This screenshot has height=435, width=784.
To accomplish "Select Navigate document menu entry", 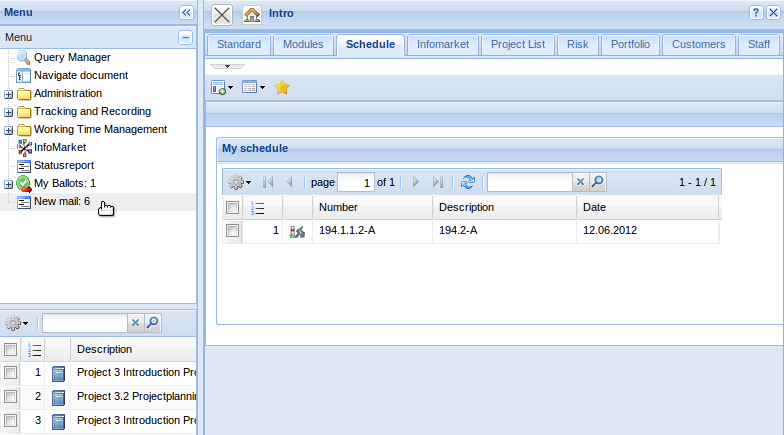I will coord(81,76).
